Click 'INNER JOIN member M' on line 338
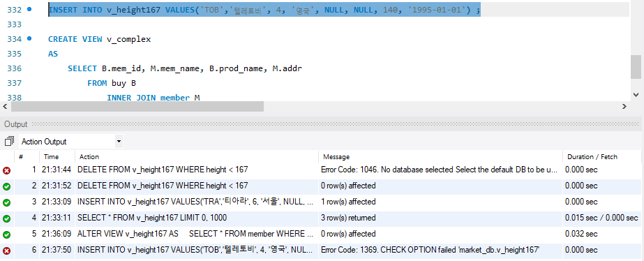 153,98
